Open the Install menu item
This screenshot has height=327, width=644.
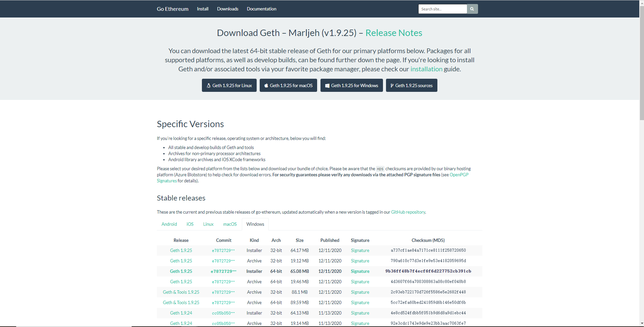point(203,9)
